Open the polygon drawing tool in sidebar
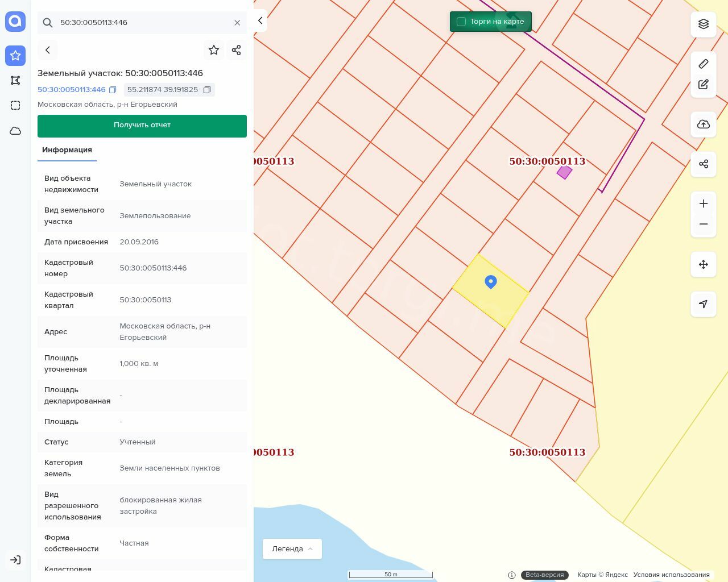The width and height of the screenshot is (728, 582). [15, 80]
